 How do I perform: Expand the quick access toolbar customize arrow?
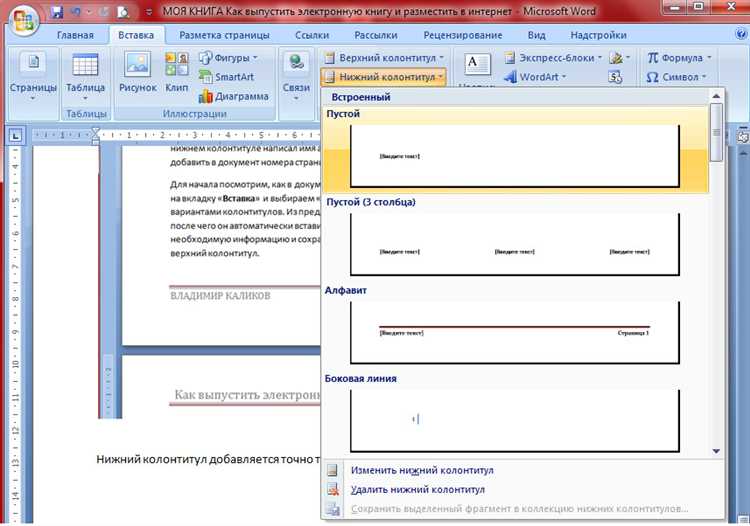[149, 12]
